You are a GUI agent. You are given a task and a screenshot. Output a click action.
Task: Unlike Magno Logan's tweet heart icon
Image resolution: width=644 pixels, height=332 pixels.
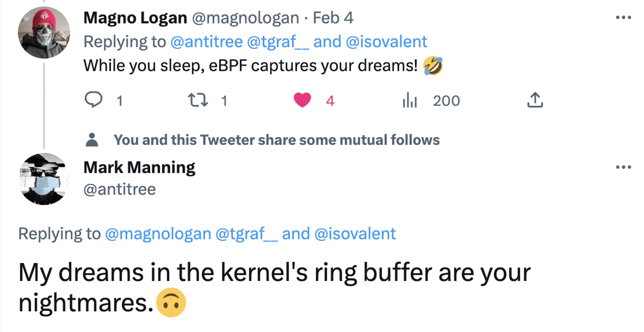click(302, 101)
